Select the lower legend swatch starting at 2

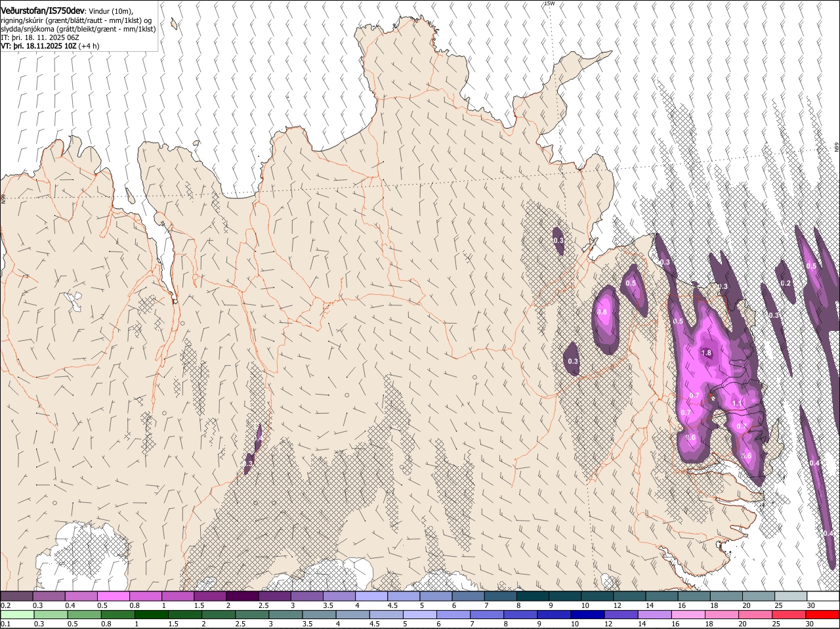pyautogui.click(x=218, y=615)
